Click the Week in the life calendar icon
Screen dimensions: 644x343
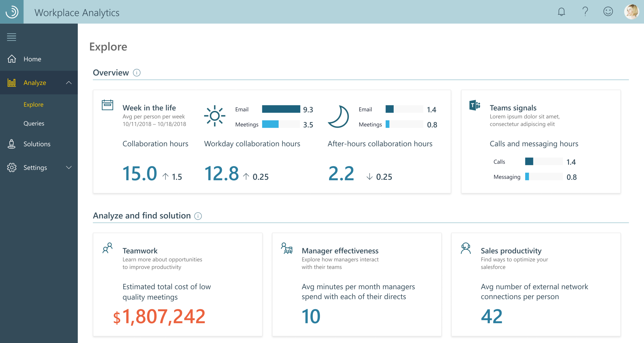[x=107, y=105]
